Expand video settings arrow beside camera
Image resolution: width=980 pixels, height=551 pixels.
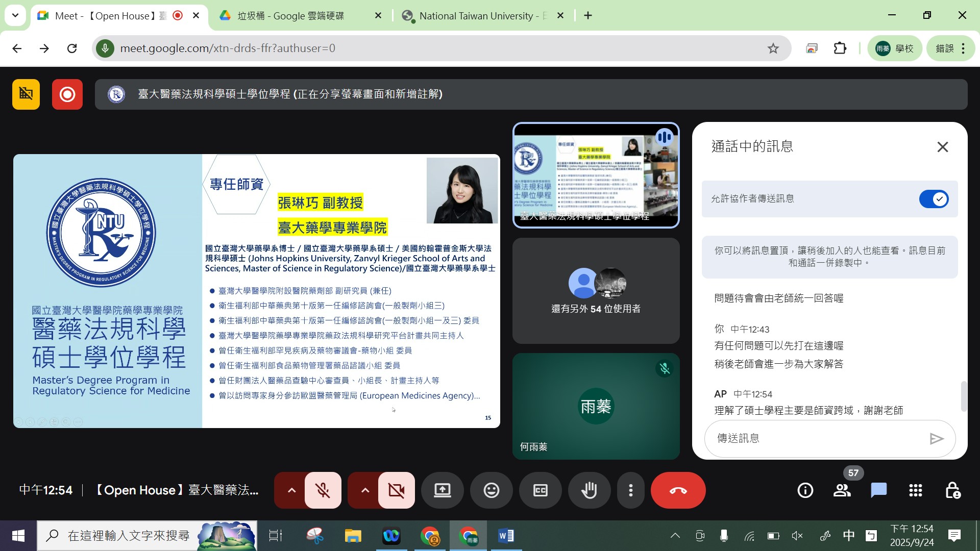coord(365,490)
